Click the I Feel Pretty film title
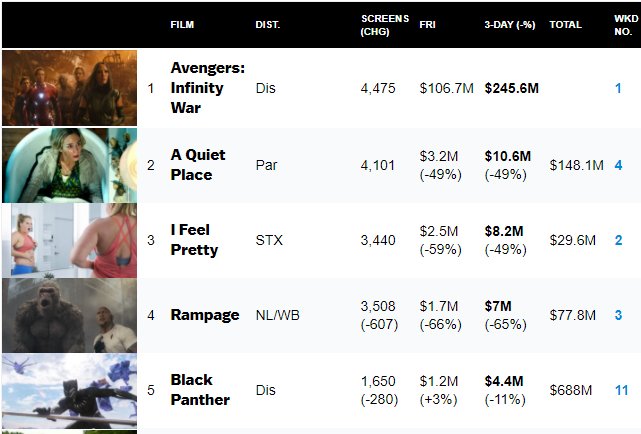 (194, 239)
